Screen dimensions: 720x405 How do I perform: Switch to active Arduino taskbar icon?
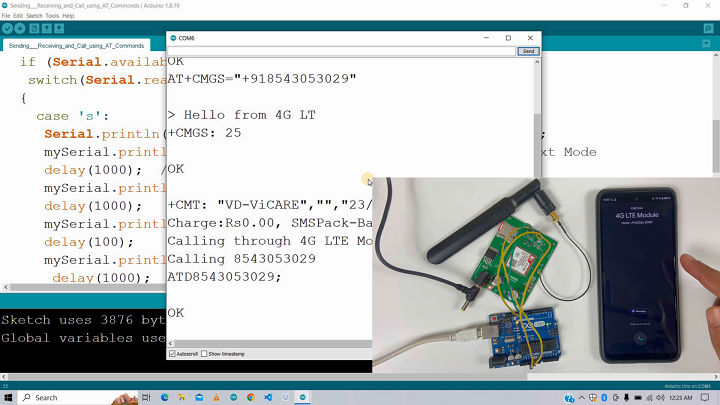[x=303, y=397]
